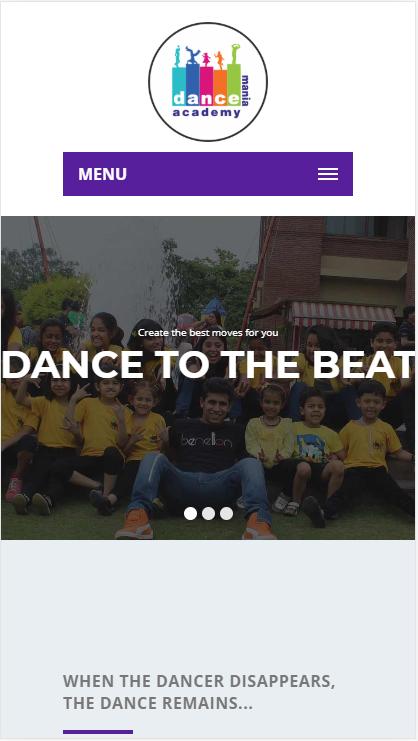Select the middle slideshow dot
Screen dimensions: 418x741
[x=208, y=514]
